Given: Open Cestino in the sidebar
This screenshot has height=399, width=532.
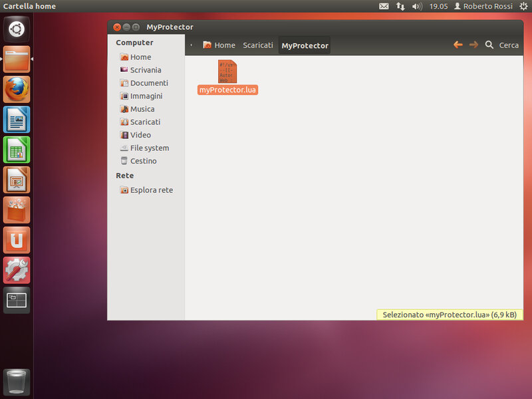Looking at the screenshot, I should tap(143, 161).
